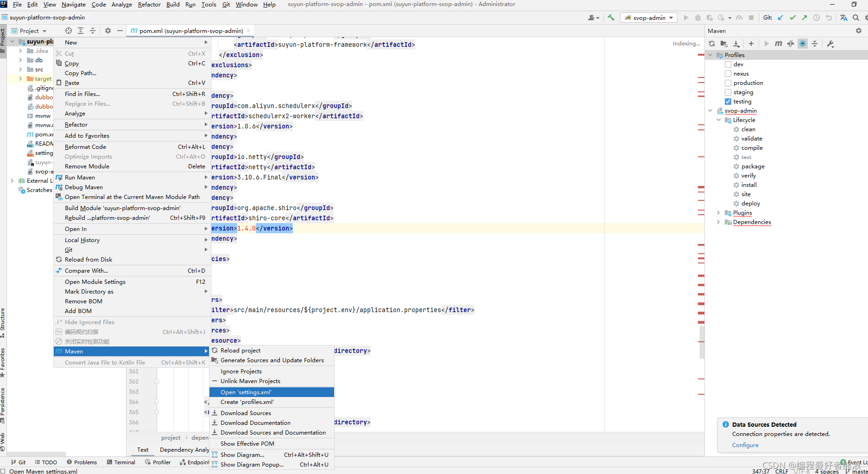Click the user account icon in toolbar
Viewport: 868px width, 474px height.
click(x=594, y=18)
